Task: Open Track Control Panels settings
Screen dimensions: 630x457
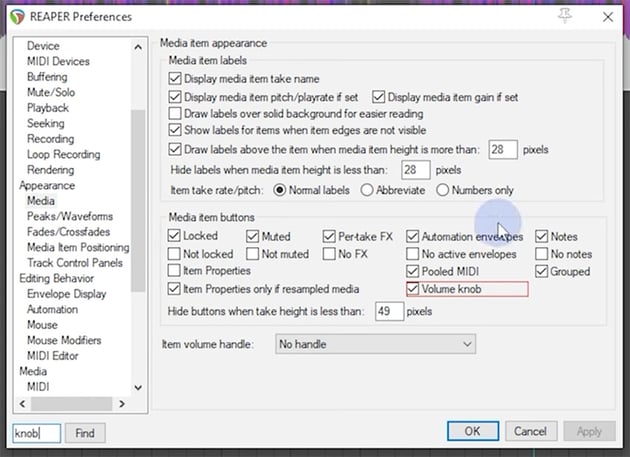Action: coord(75,262)
